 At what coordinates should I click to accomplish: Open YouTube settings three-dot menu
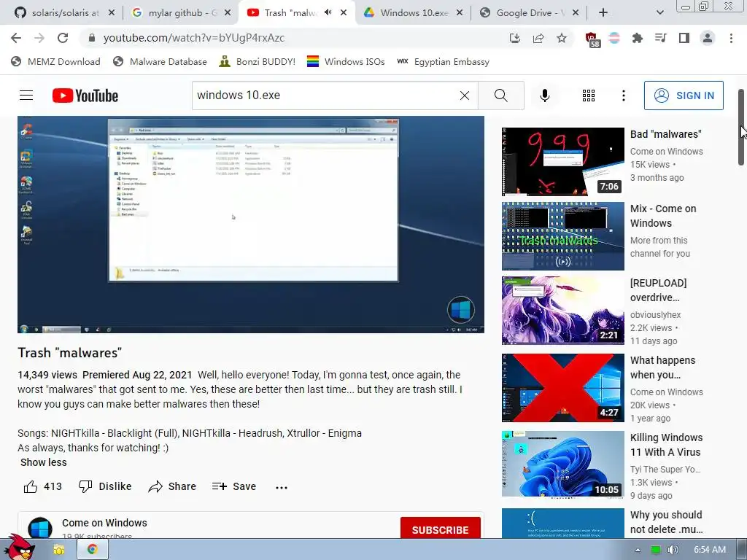pos(623,96)
